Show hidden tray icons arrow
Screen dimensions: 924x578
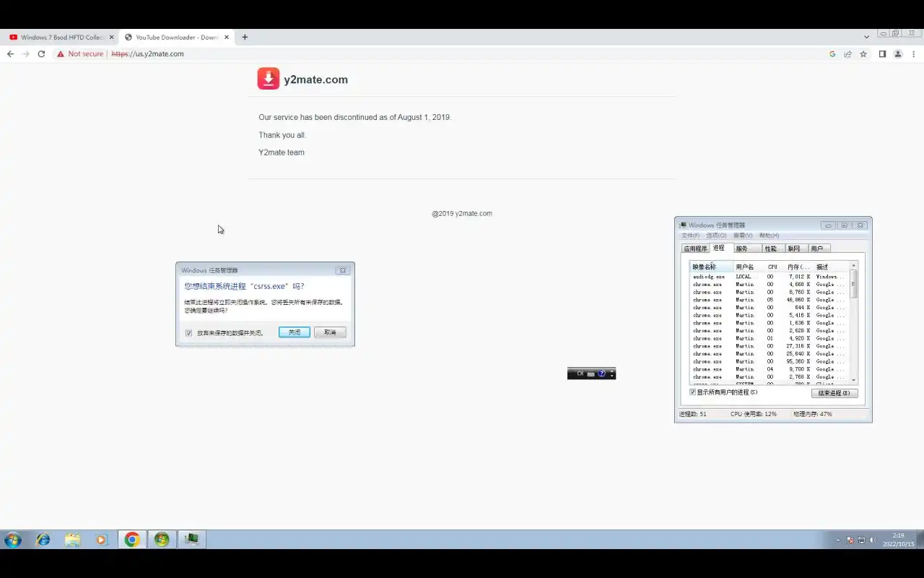[x=838, y=540]
